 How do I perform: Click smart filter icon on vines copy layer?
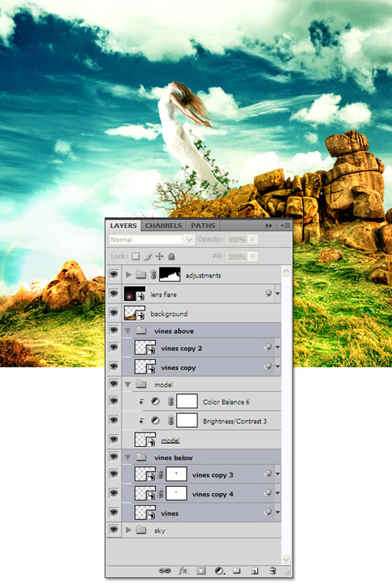pyautogui.click(x=268, y=367)
